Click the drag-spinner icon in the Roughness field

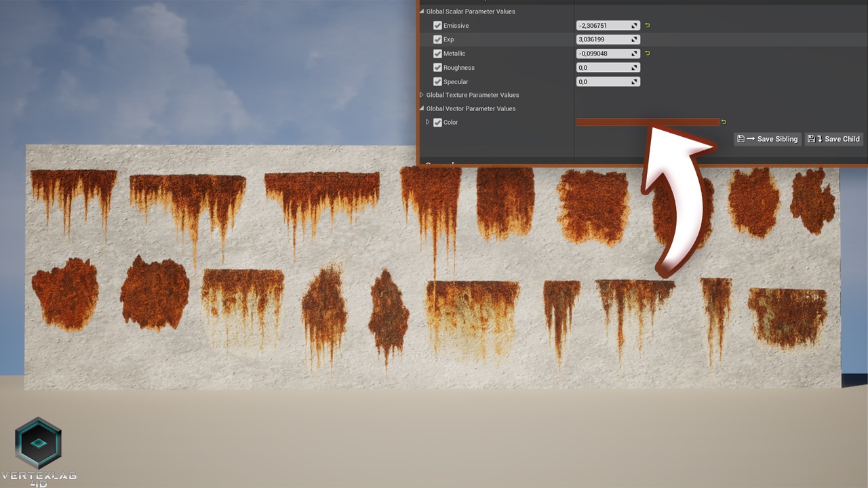[x=635, y=68]
